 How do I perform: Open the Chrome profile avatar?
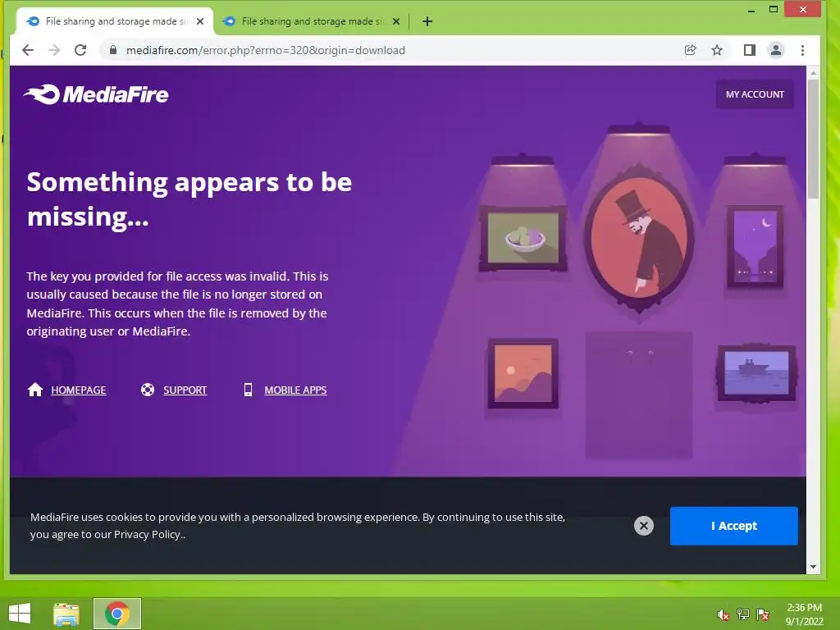[x=776, y=50]
